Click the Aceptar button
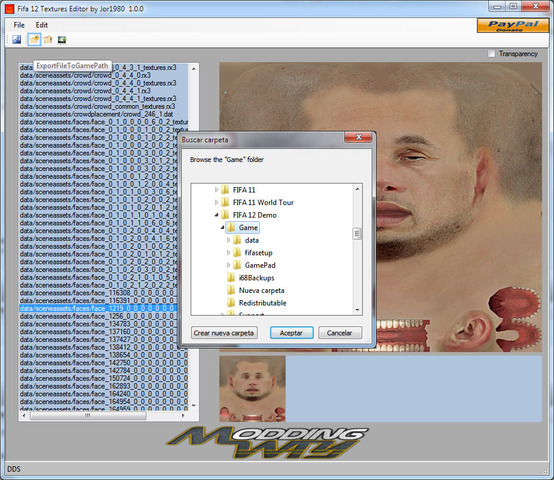Screen dimensions: 554x480 coord(291,333)
